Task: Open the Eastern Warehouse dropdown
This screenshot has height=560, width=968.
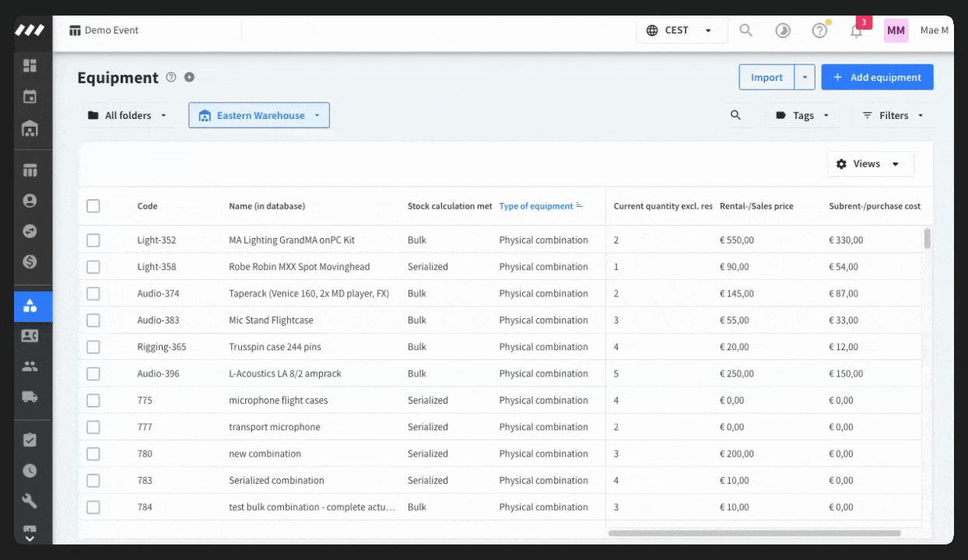Action: [x=259, y=115]
